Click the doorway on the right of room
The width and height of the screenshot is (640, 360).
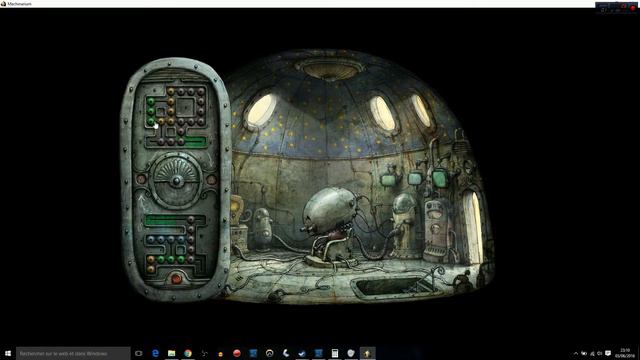(473, 227)
